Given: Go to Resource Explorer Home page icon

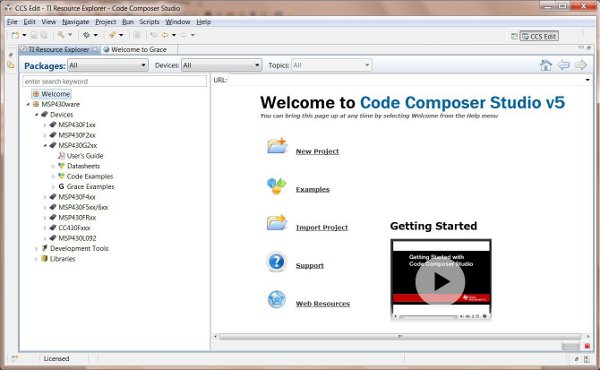Looking at the screenshot, I should click(546, 65).
